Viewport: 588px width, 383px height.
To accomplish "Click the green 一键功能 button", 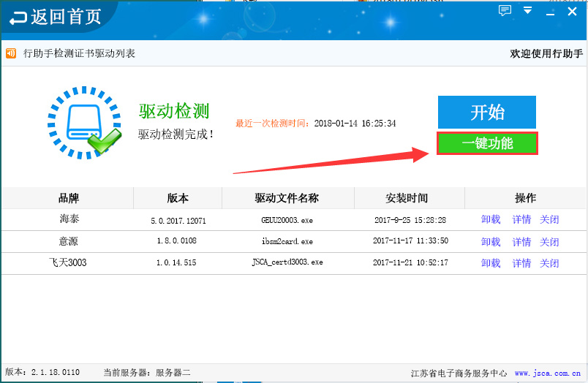I will coord(487,143).
